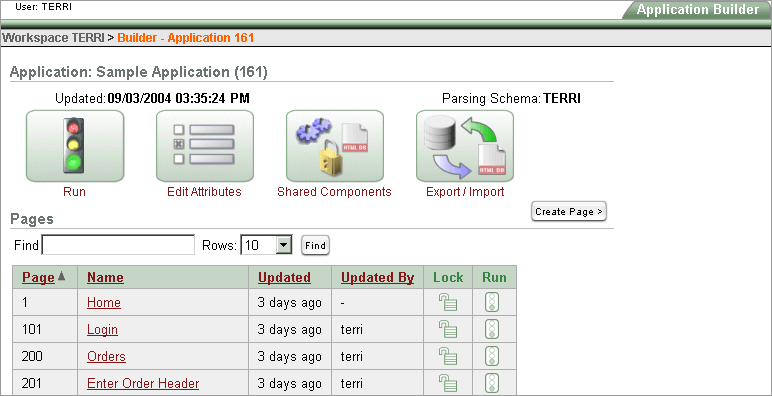Go to the Workspace TERRI breadcrumb
The image size is (772, 396).
click(x=53, y=38)
